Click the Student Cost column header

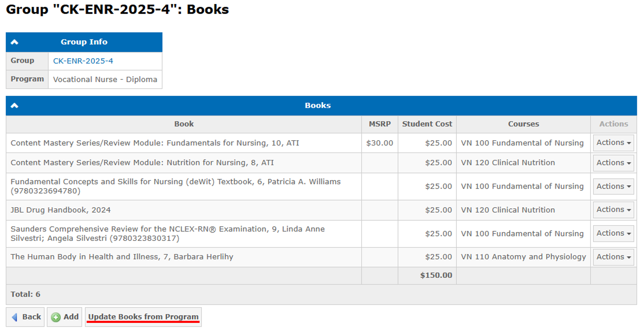coord(427,124)
